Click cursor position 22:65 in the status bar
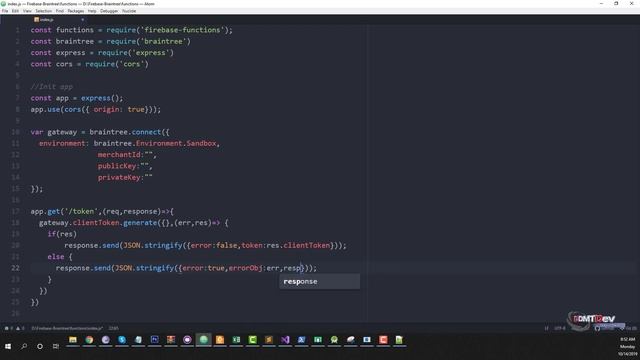 point(113,328)
